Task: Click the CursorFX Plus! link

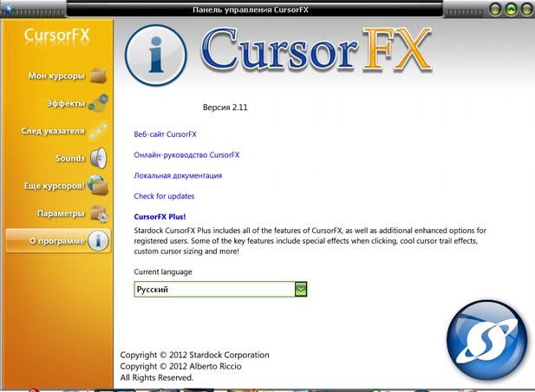Action: click(160, 217)
